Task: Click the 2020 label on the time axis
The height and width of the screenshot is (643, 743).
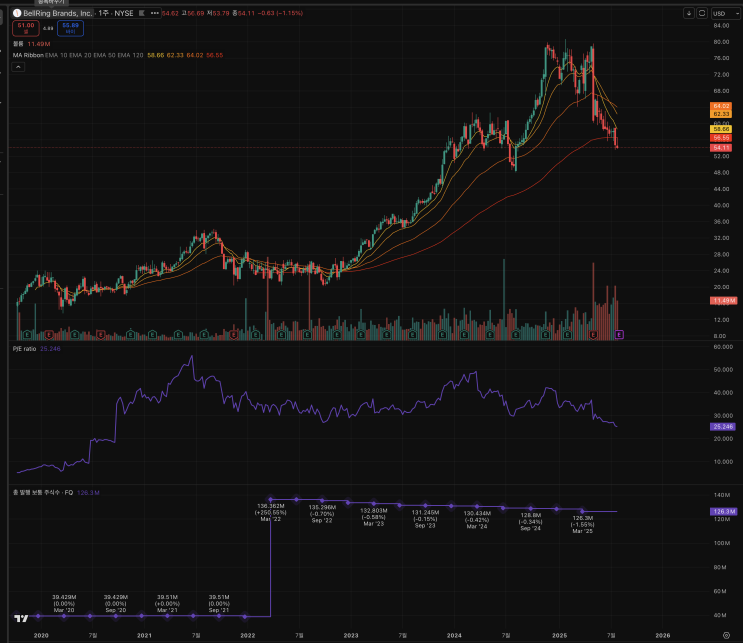Action: (x=41, y=635)
